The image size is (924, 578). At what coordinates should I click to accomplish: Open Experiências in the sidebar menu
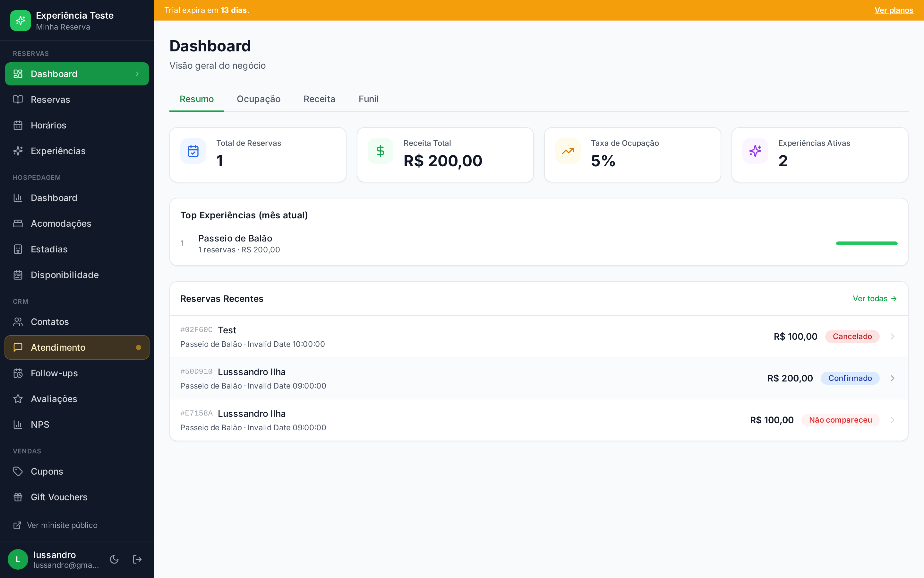pos(77,151)
